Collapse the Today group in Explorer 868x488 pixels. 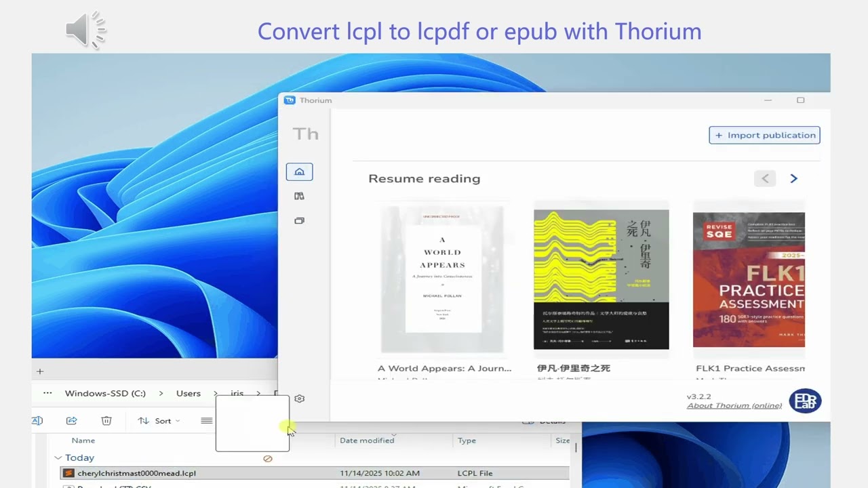click(58, 458)
